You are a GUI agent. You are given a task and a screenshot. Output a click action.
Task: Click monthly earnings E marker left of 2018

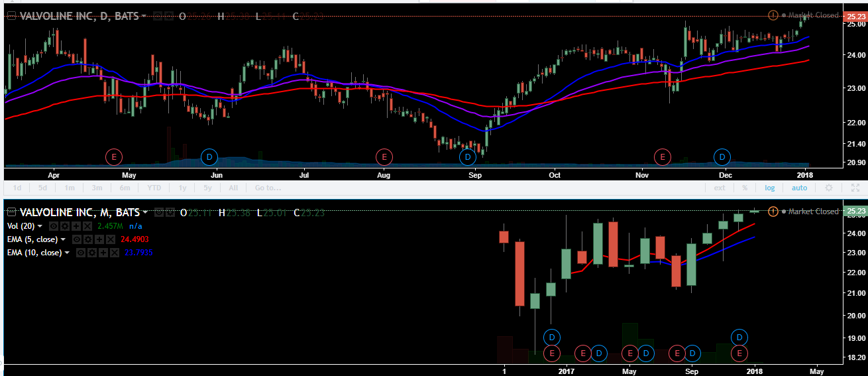(739, 353)
